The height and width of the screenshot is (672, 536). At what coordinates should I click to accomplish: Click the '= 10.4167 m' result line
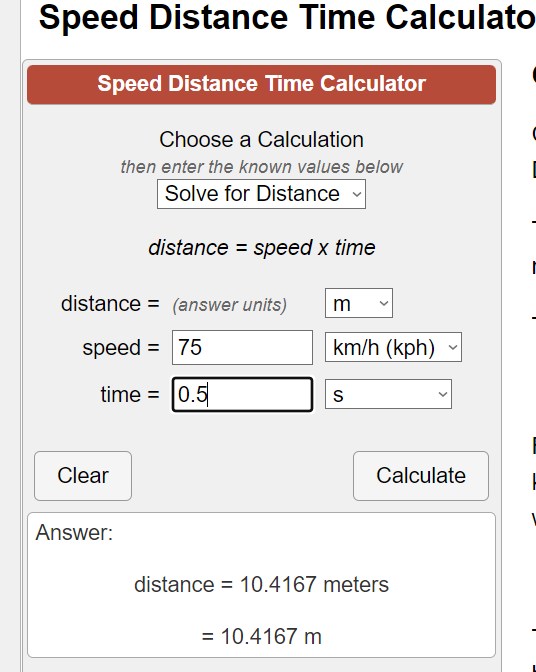pyautogui.click(x=261, y=636)
